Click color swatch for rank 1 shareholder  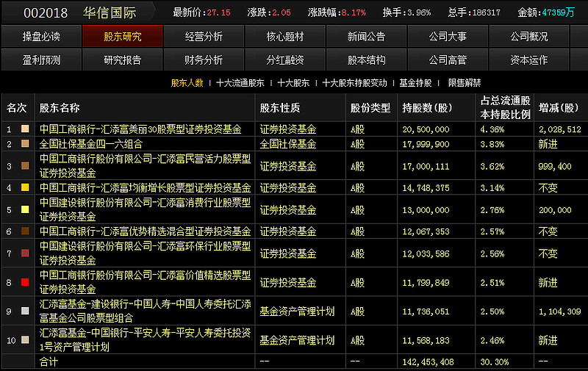25,129
